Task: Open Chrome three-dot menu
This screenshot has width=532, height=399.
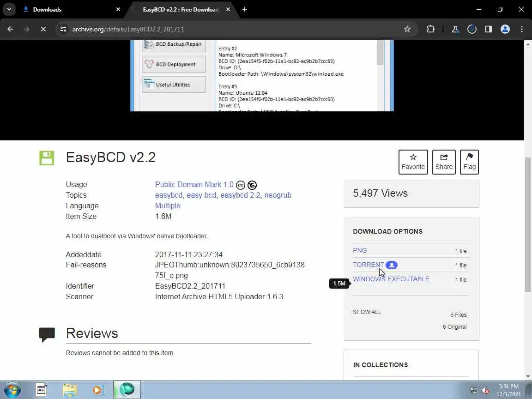Action: (x=522, y=29)
